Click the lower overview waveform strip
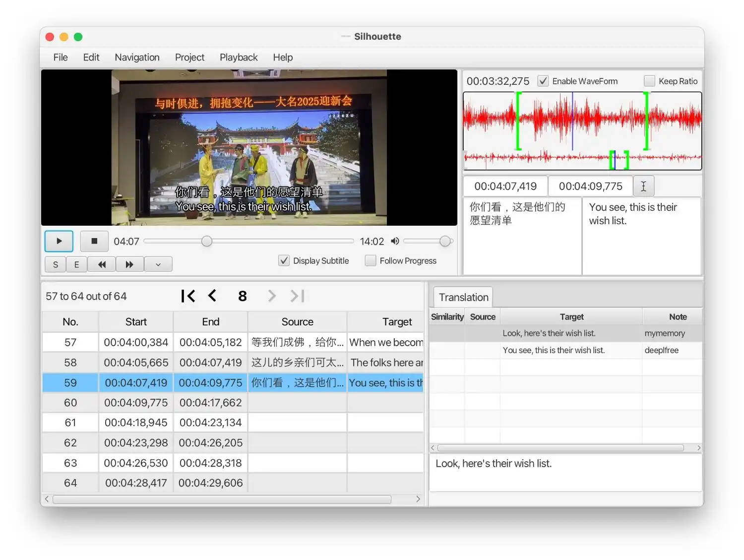Image resolution: width=744 pixels, height=560 pixels. (x=582, y=159)
